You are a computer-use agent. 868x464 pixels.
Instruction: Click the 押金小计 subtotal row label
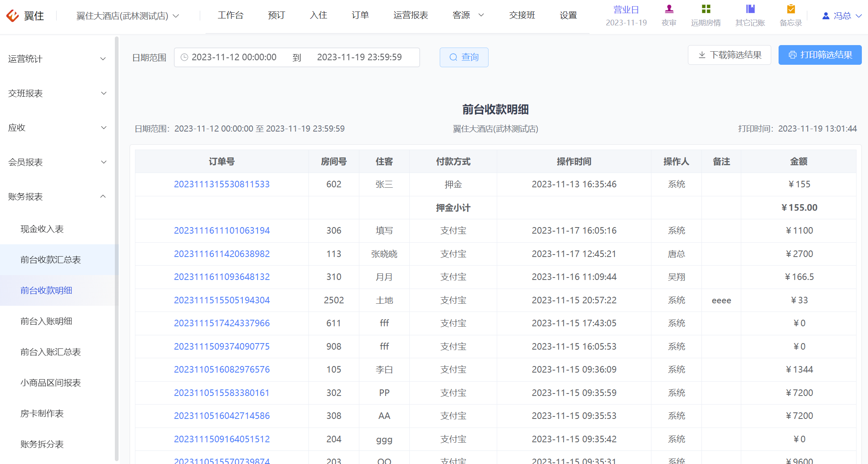tap(453, 208)
